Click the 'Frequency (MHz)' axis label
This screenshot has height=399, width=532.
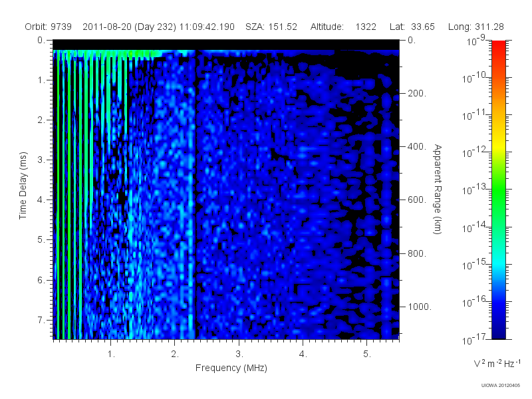coord(231,368)
